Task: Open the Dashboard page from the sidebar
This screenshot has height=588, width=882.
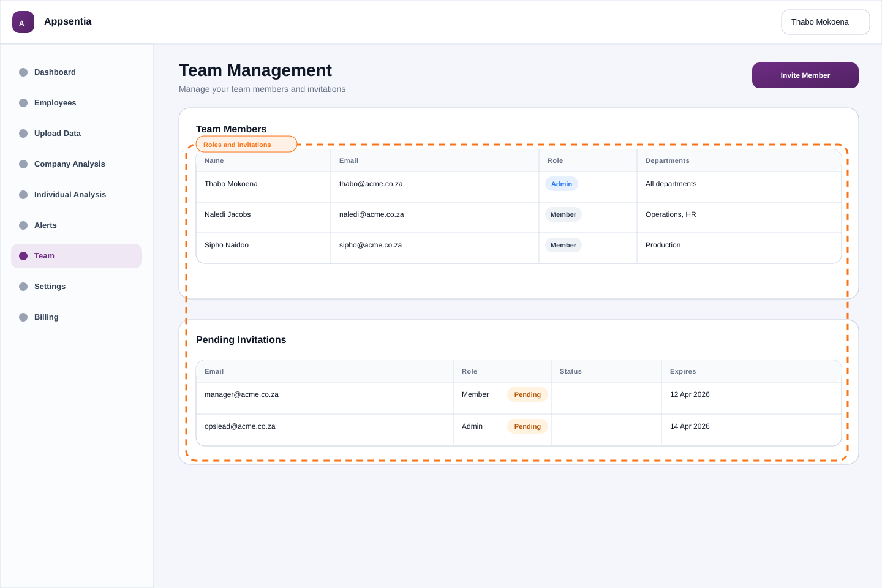Action: pyautogui.click(x=77, y=72)
